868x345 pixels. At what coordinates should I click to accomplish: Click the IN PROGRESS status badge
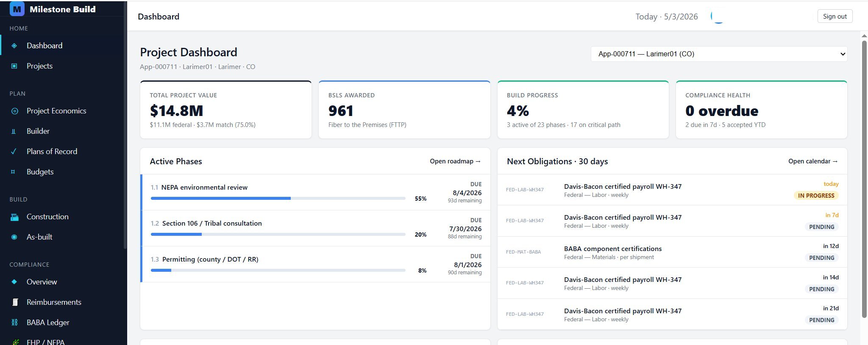click(816, 196)
